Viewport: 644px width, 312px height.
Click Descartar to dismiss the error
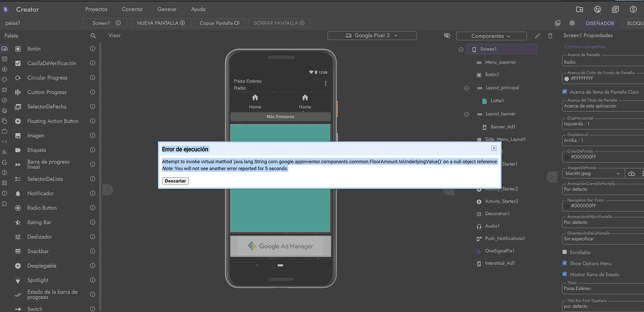pos(175,181)
